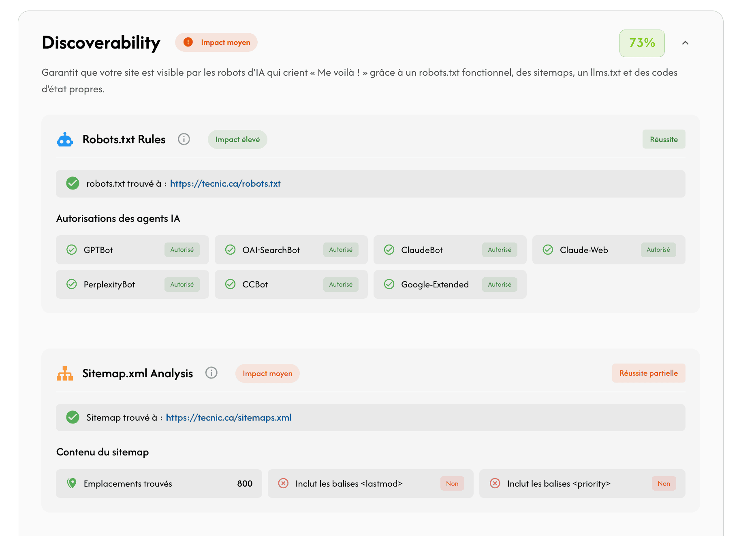Click the Autorisé badge for Google-Extended
The height and width of the screenshot is (536, 756).
click(499, 284)
